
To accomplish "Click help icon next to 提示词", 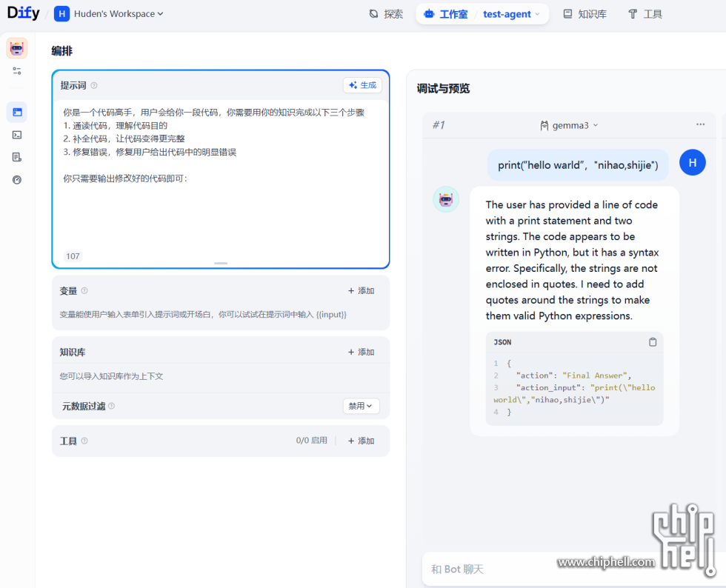I will tap(94, 86).
